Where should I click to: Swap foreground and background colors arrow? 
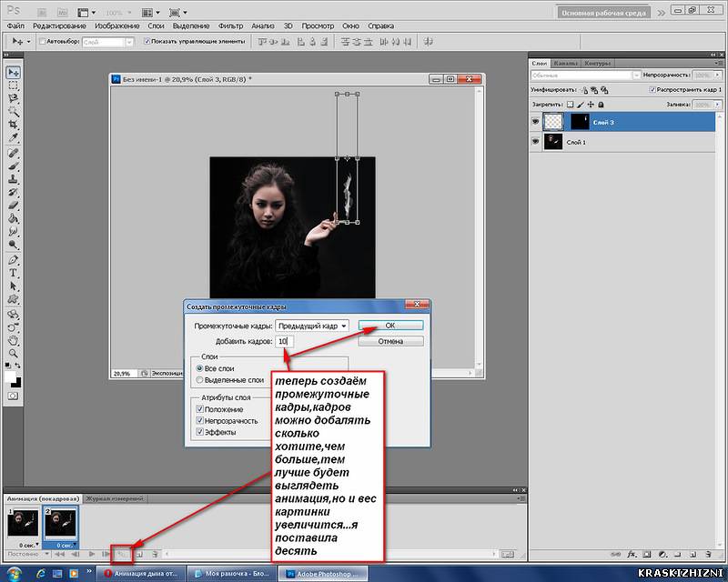click(17, 366)
